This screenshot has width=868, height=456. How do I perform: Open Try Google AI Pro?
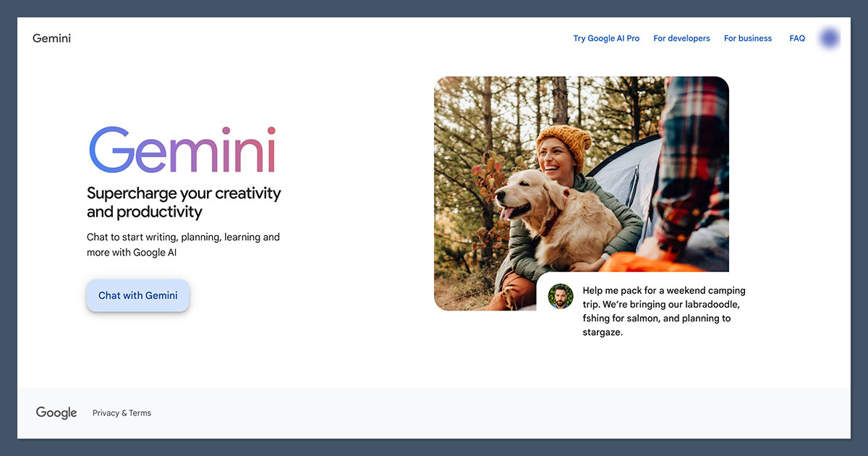tap(606, 38)
